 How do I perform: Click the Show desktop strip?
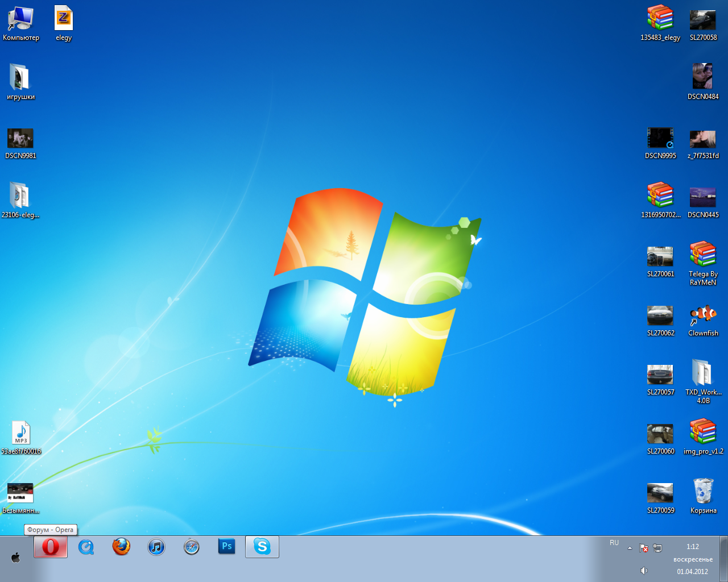coord(723,559)
